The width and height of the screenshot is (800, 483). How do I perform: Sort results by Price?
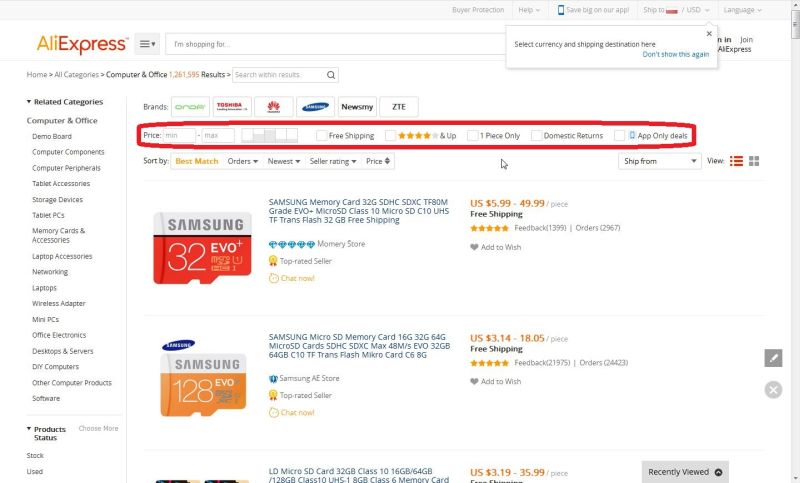click(378, 161)
